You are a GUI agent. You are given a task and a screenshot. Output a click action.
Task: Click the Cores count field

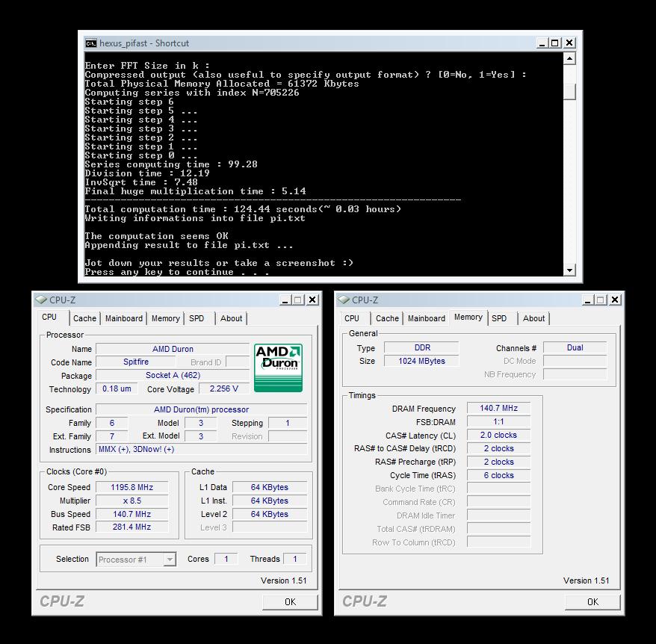tap(226, 559)
